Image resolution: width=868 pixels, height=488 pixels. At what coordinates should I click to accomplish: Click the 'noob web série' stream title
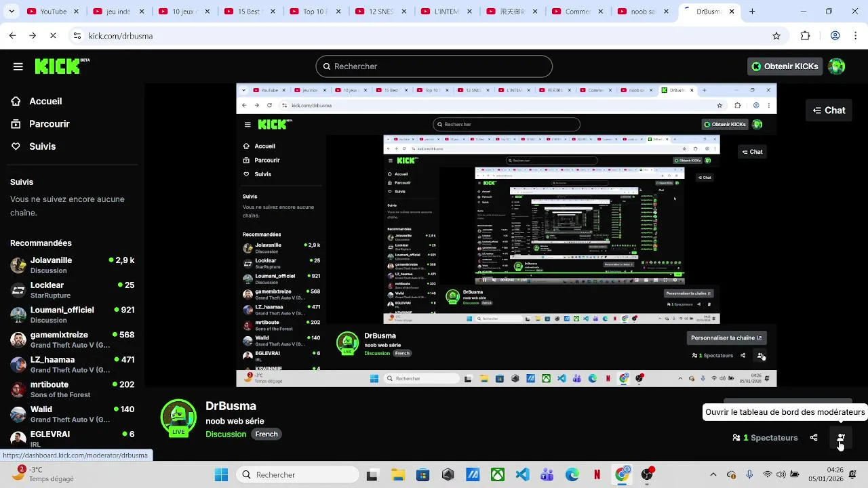coord(235,421)
